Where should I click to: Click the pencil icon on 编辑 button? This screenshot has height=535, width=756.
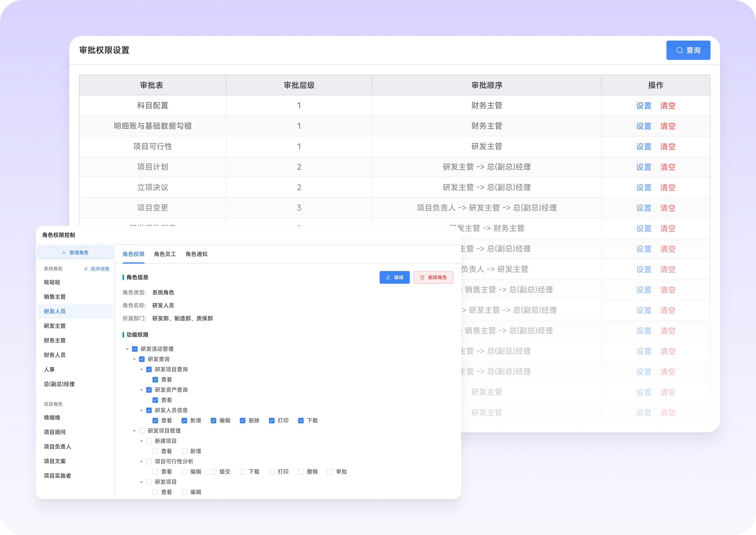tap(388, 277)
